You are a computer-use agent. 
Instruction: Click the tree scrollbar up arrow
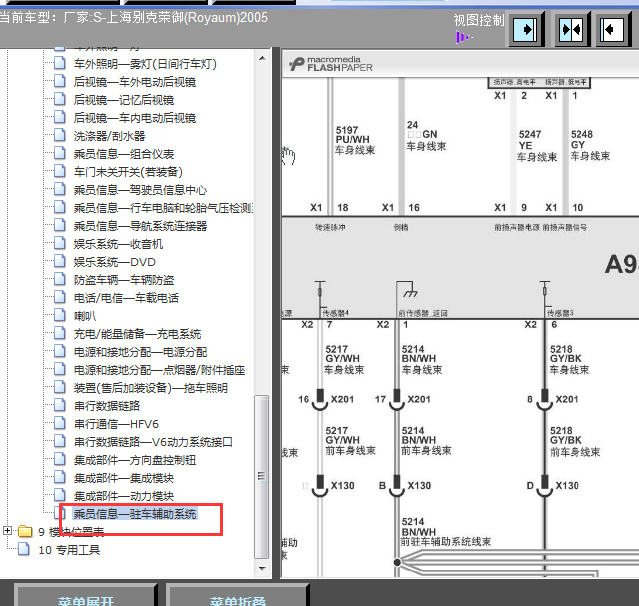click(x=262, y=59)
